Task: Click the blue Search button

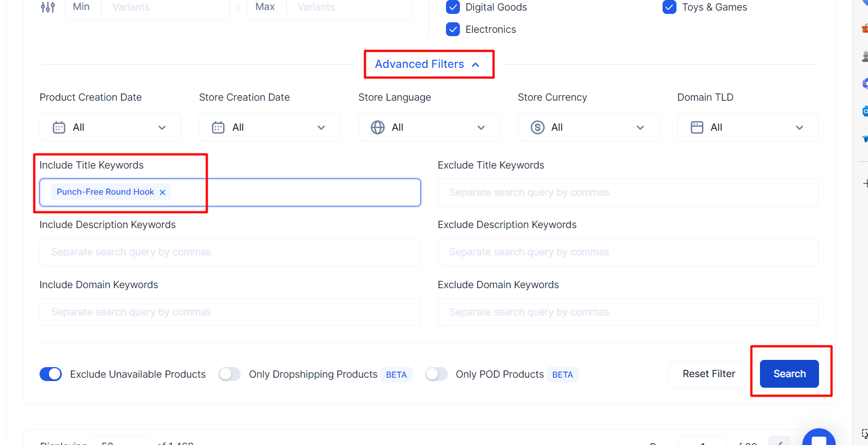Action: pos(789,374)
